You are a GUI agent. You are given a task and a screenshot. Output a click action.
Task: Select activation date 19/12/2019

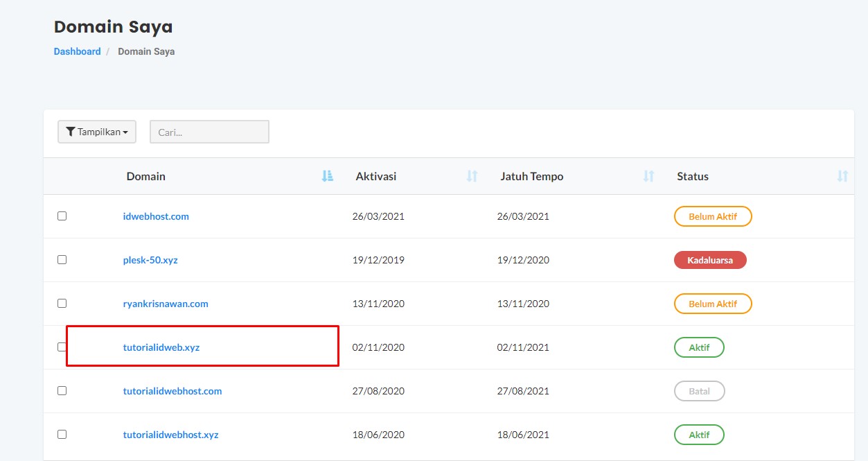(378, 260)
